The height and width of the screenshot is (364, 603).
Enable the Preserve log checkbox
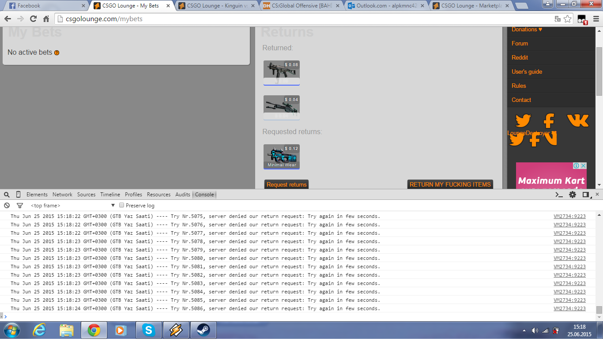(x=122, y=205)
